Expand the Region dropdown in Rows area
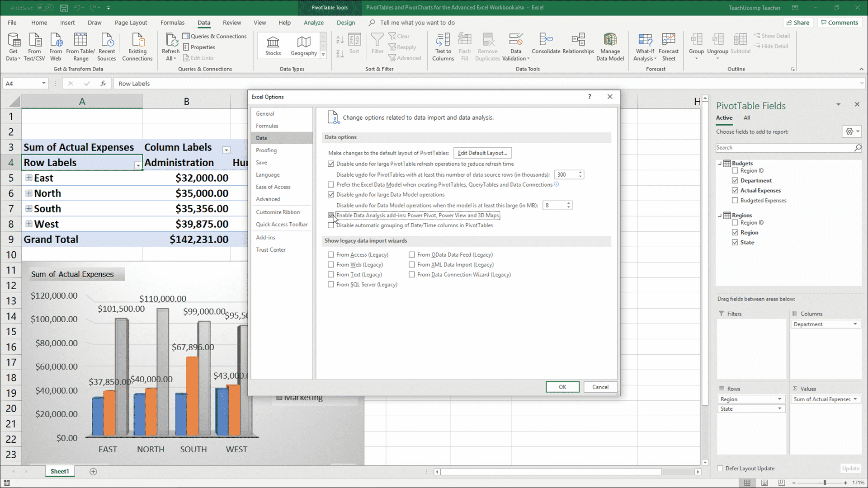Screen dimensions: 868x488 (779, 398)
